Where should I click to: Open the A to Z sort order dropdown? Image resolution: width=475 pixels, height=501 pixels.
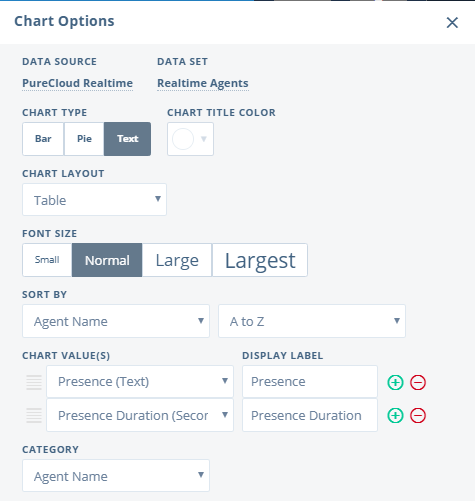point(312,321)
